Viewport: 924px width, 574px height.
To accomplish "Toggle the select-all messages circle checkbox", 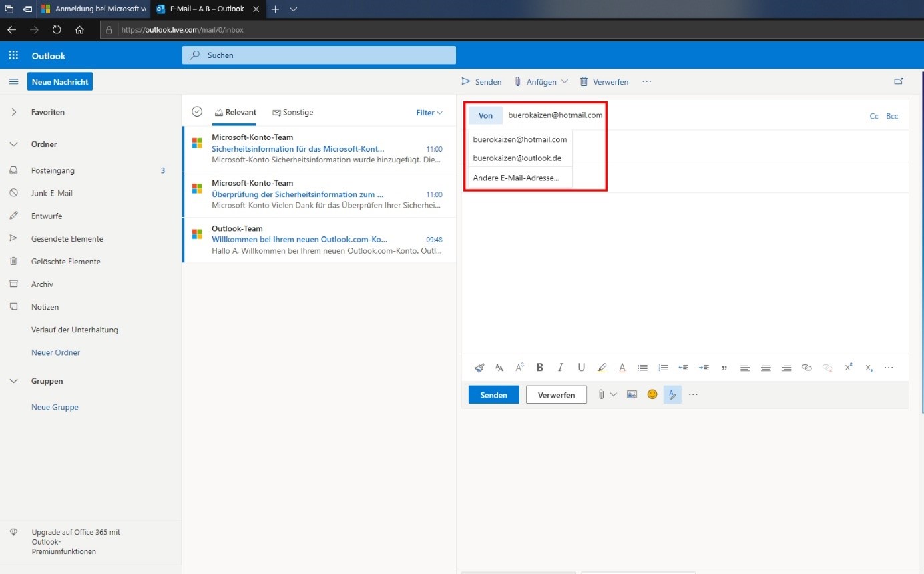I will [197, 112].
